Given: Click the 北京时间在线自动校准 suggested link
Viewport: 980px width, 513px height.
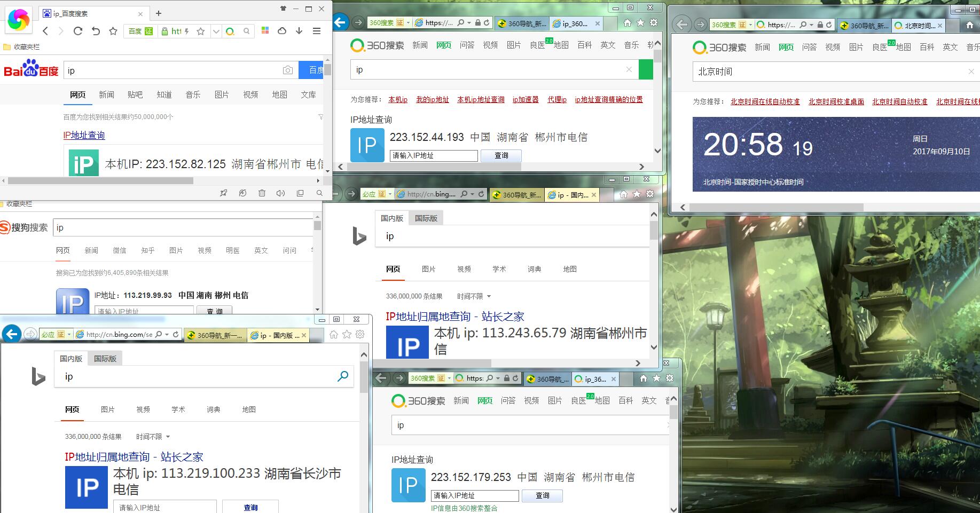Looking at the screenshot, I should tap(765, 101).
